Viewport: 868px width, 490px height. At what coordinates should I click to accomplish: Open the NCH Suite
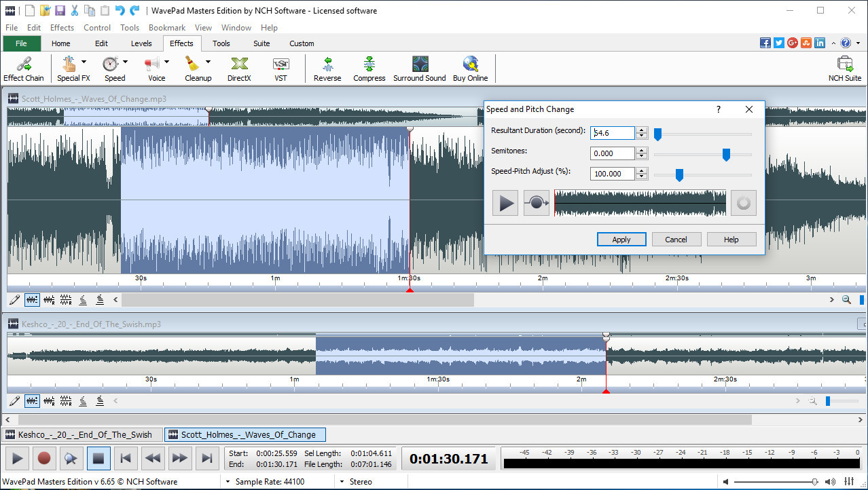pyautogui.click(x=845, y=69)
